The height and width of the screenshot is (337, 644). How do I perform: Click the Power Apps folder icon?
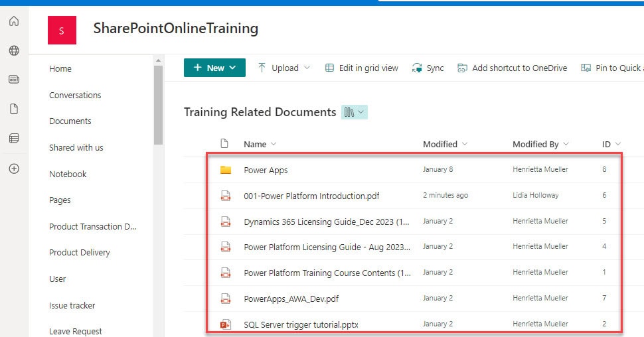point(226,170)
